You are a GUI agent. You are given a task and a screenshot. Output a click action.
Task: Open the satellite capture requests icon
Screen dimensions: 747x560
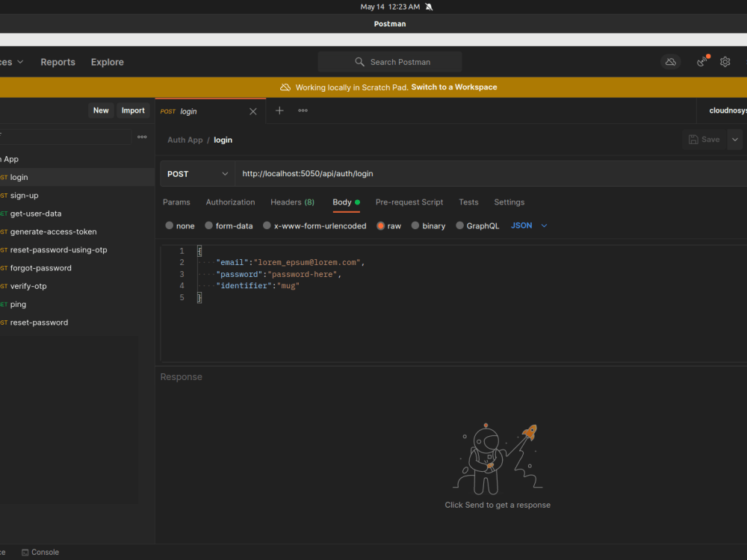pyautogui.click(x=703, y=61)
